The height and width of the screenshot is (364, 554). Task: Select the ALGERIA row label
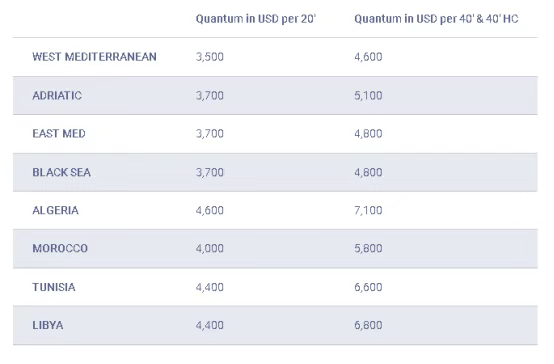[x=55, y=210]
